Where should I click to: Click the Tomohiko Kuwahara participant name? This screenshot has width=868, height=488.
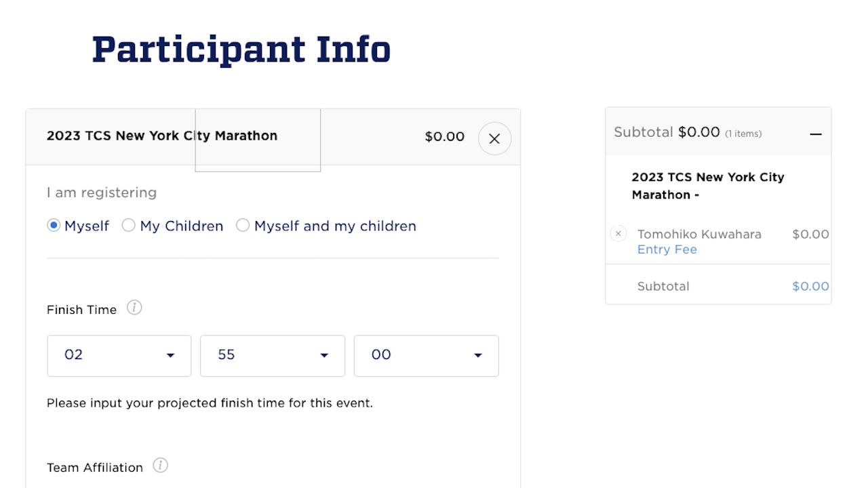699,234
